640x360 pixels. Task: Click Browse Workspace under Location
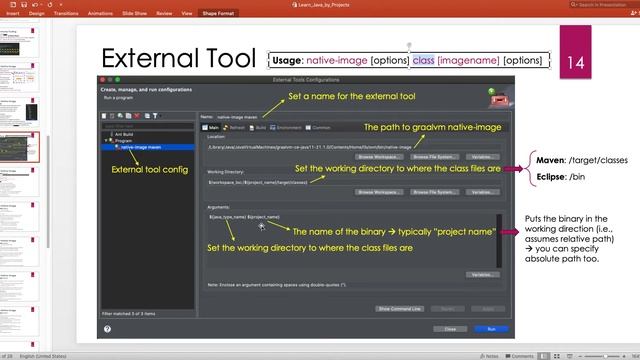click(378, 157)
